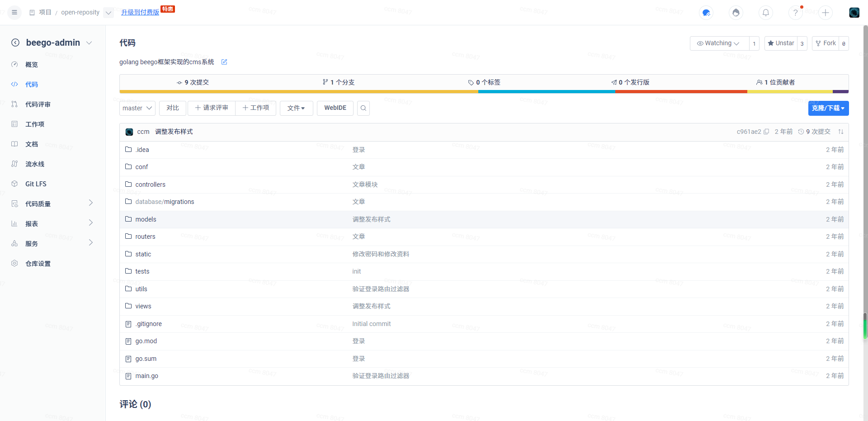Open the notifications bell icon
Viewport: 868px width, 421px height.
pyautogui.click(x=766, y=13)
